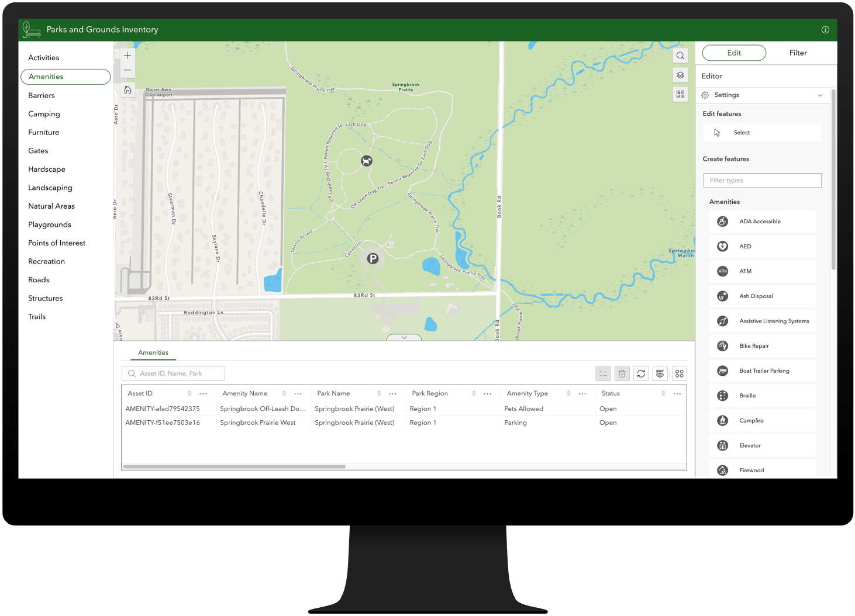This screenshot has width=855, height=616.
Task: Toggle show selected records only
Action: [603, 373]
